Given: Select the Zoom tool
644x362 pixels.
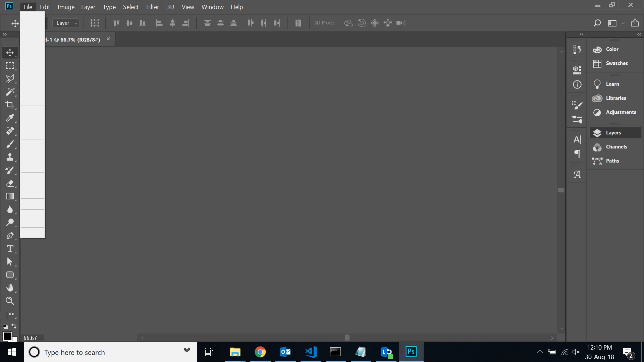Looking at the screenshot, I should (x=10, y=301).
